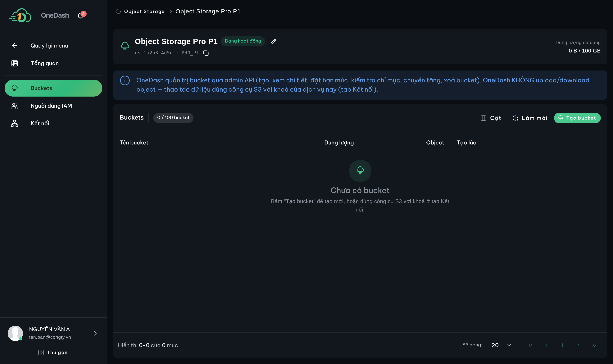Click the Tên bucket column header

[134, 143]
